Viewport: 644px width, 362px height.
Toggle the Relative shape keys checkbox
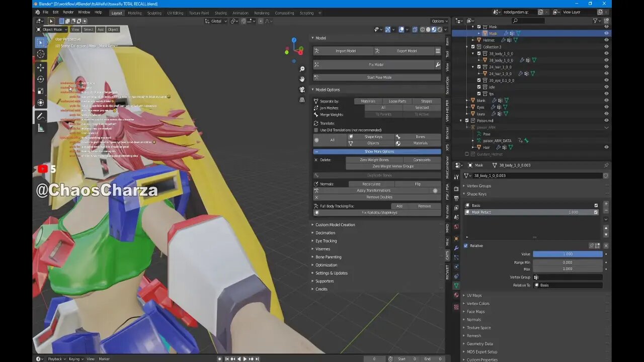(465, 246)
